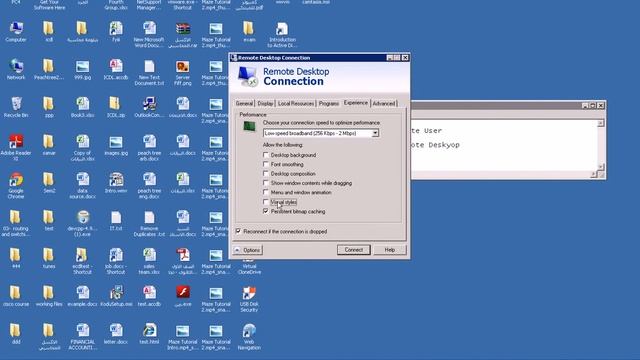Select the Book3.xlsx Excel file
The width and height of the screenshot is (640, 360).
[x=82, y=107]
